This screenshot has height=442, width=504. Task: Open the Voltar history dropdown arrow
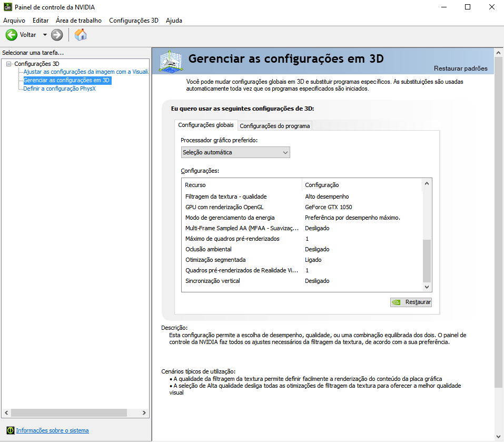tap(45, 35)
